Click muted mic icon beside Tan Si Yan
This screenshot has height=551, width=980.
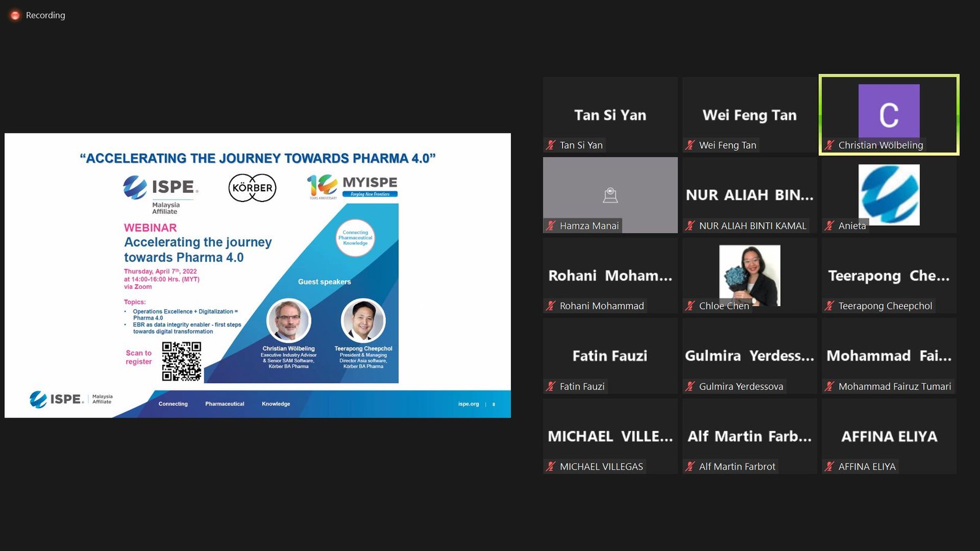[x=551, y=145]
